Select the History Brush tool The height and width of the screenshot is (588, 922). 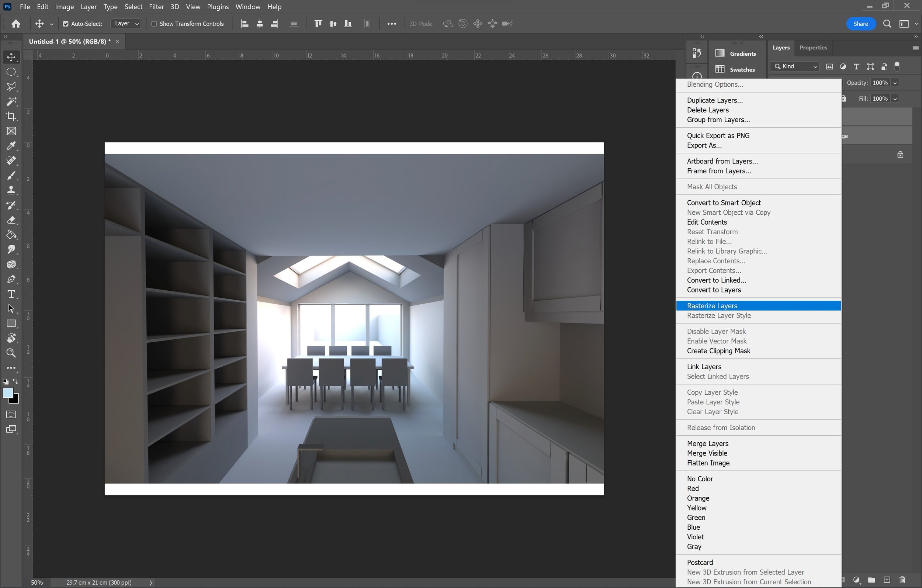pyautogui.click(x=11, y=205)
